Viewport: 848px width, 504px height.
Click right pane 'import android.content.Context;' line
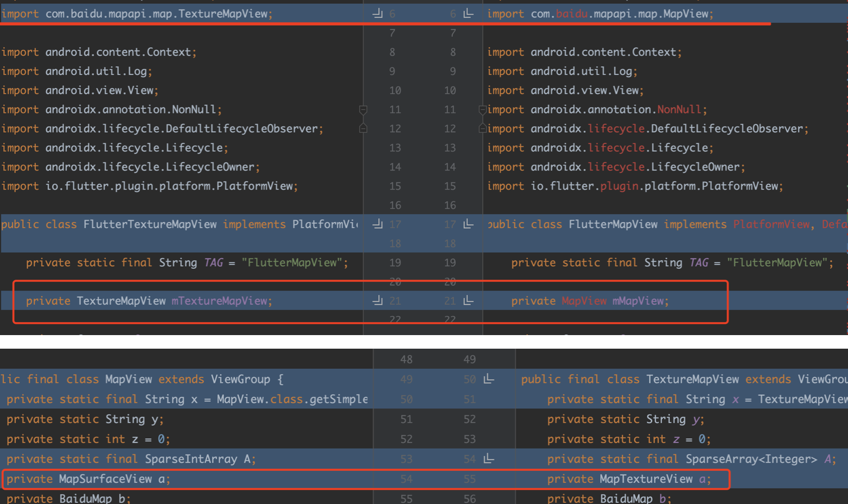(584, 52)
